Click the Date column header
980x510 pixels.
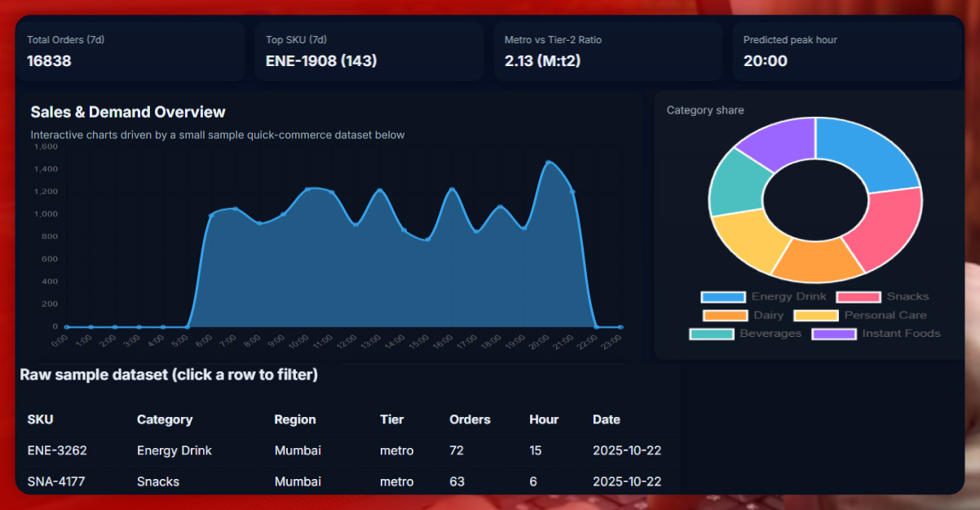click(x=606, y=419)
